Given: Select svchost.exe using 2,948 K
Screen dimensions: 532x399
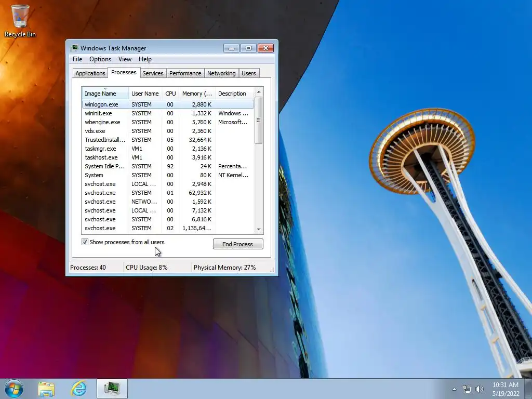Looking at the screenshot, I should [168, 184].
